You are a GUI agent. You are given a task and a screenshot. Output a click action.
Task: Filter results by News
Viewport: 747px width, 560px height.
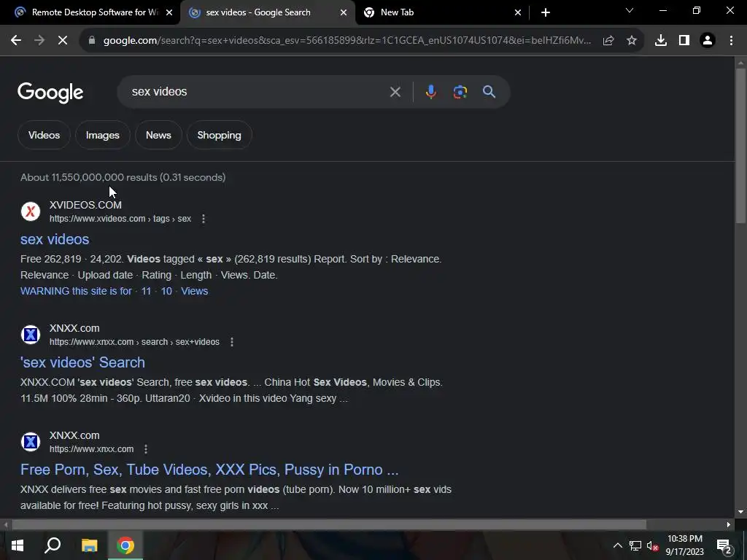coord(158,135)
